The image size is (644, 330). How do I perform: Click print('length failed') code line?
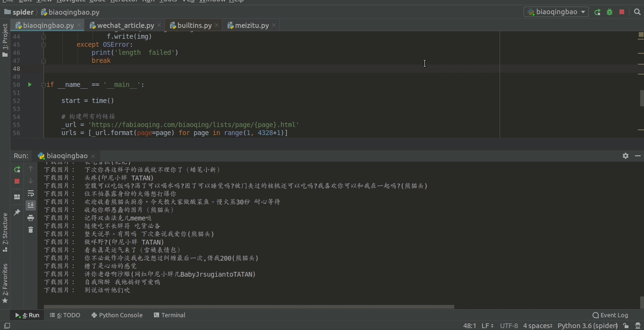[x=135, y=52]
